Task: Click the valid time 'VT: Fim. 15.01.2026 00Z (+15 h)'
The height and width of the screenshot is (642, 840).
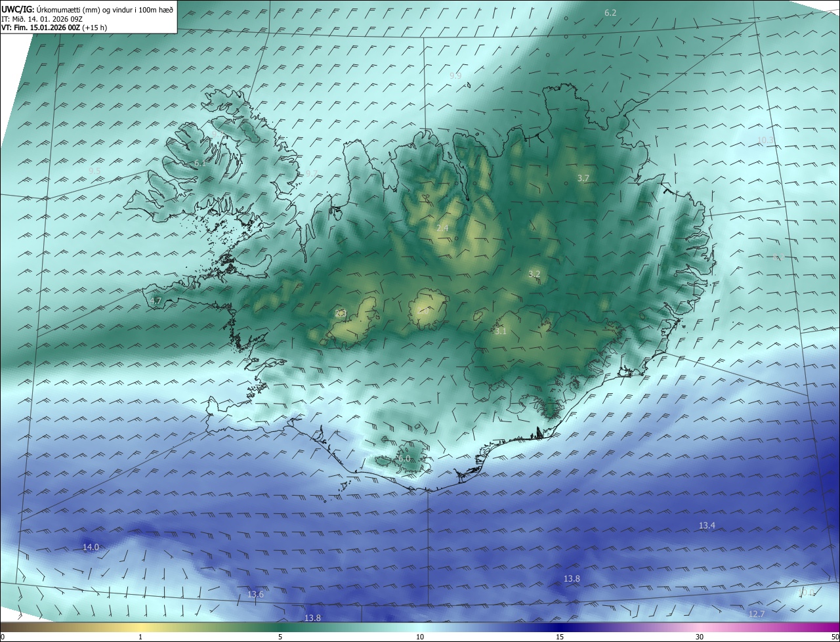Action: pos(54,28)
